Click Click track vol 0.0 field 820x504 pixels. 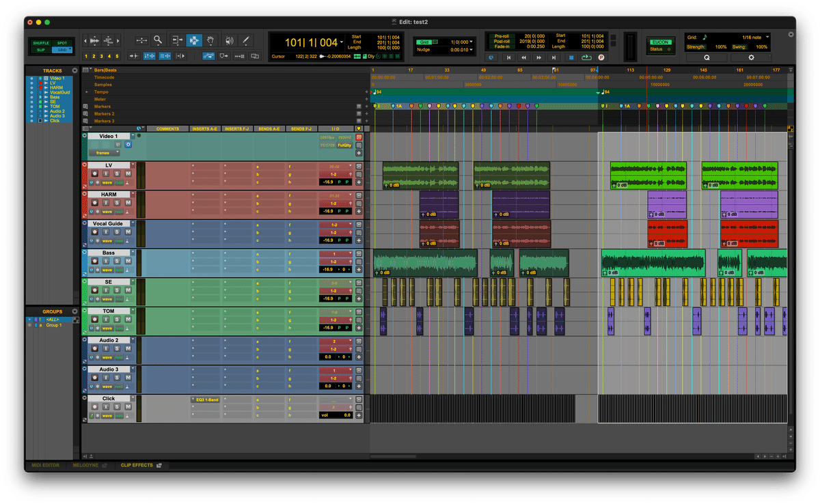(336, 415)
